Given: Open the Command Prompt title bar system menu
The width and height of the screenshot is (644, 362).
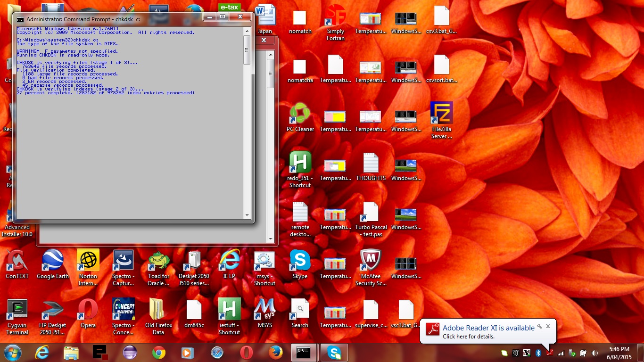Looking at the screenshot, I should 20,19.
